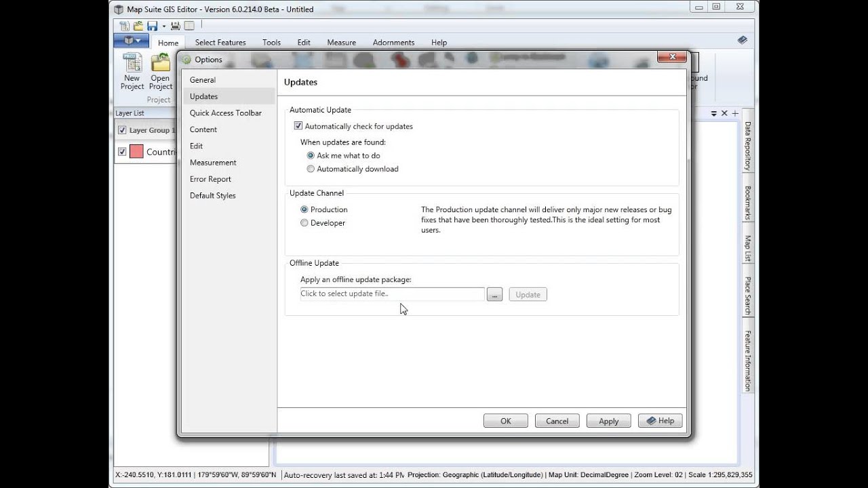The height and width of the screenshot is (488, 868).
Task: Open the map panel options dropdown arrow
Action: pos(714,114)
